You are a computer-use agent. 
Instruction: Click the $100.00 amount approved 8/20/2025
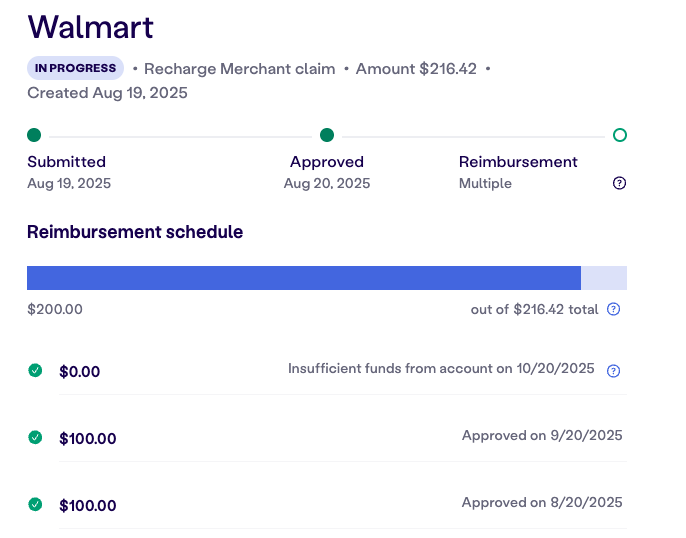point(88,506)
